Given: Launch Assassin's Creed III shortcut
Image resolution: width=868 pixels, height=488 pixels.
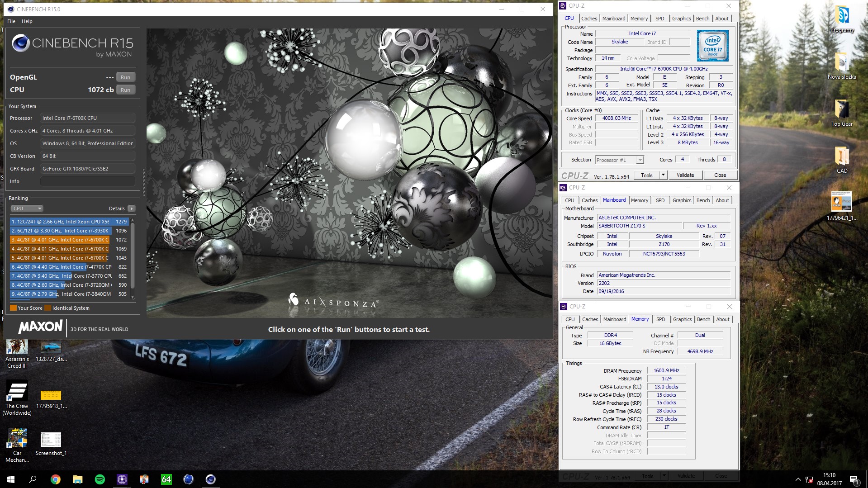Looking at the screenshot, I should point(17,354).
